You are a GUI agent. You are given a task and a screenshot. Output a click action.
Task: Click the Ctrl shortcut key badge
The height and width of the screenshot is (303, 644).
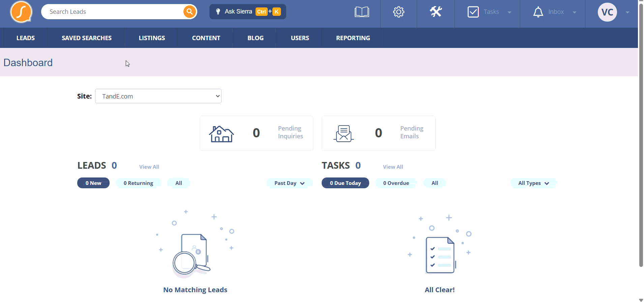(262, 12)
